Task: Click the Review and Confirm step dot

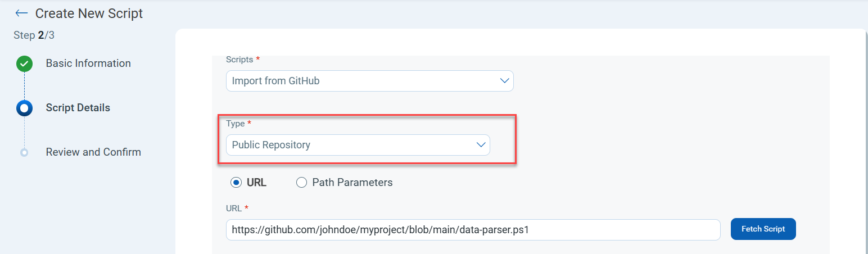Action: [24, 152]
